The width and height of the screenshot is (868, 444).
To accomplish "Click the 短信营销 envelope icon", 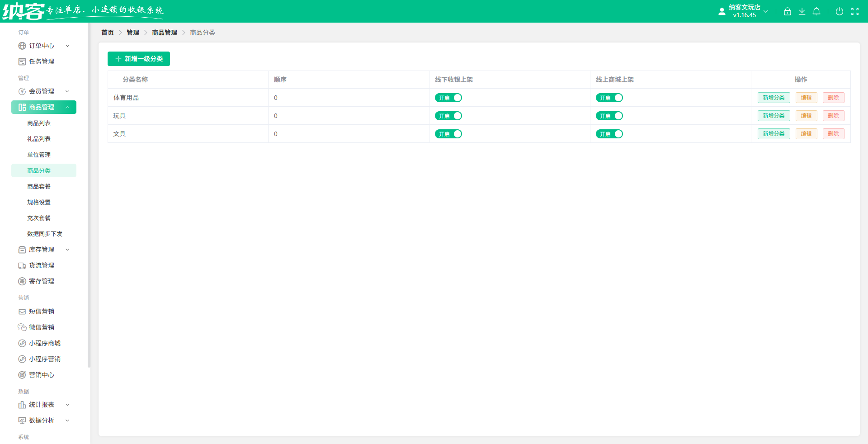I will pyautogui.click(x=22, y=312).
